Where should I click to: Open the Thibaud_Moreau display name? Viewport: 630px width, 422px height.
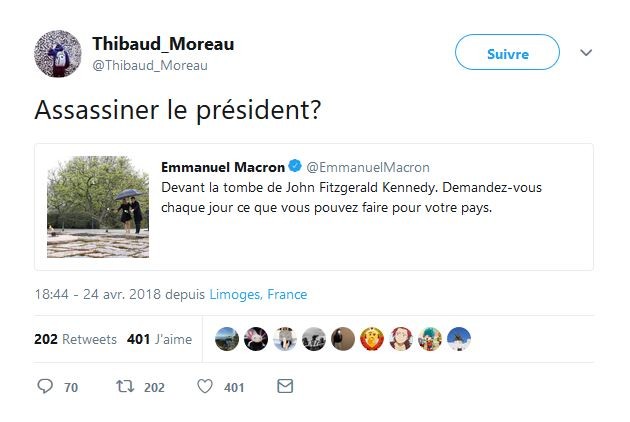coord(163,44)
